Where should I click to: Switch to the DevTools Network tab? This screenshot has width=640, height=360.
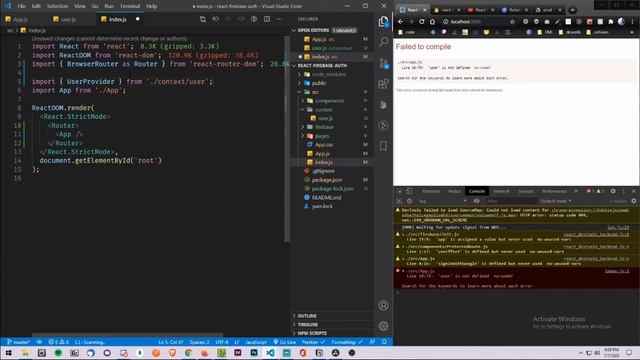501,191
